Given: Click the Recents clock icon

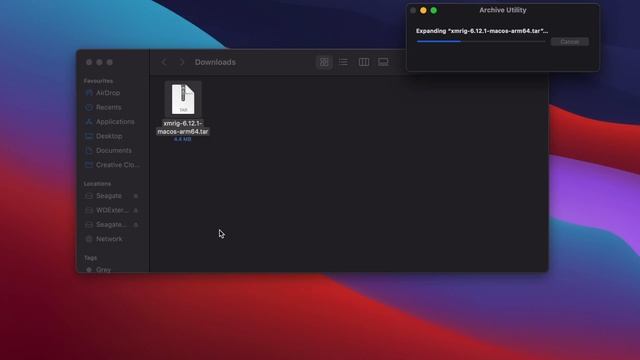Looking at the screenshot, I should (89, 107).
